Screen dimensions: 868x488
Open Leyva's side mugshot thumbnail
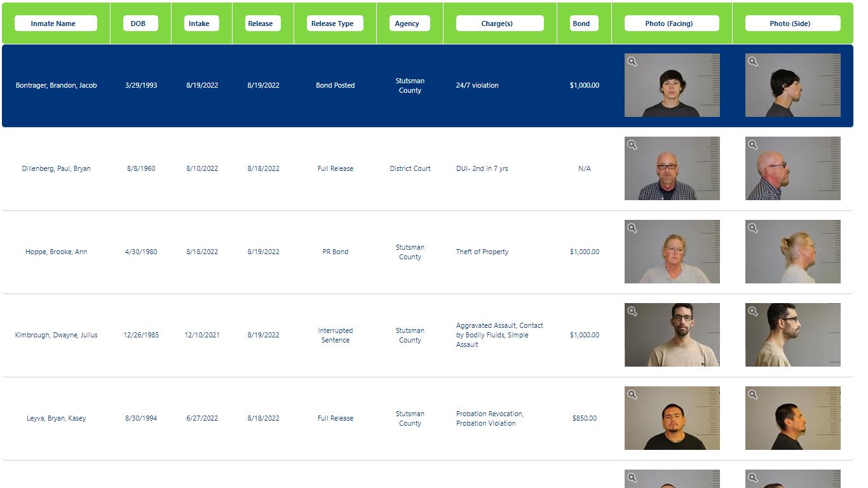click(x=793, y=418)
